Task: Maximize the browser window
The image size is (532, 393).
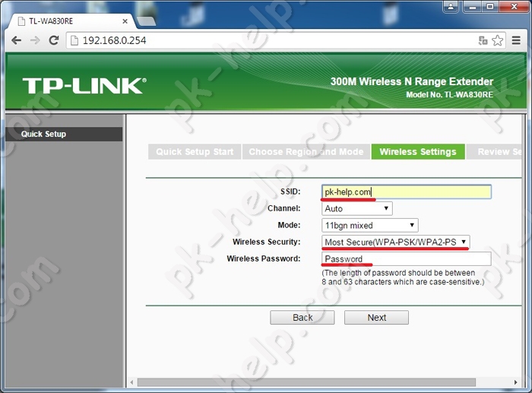Action: pyautogui.click(x=490, y=6)
